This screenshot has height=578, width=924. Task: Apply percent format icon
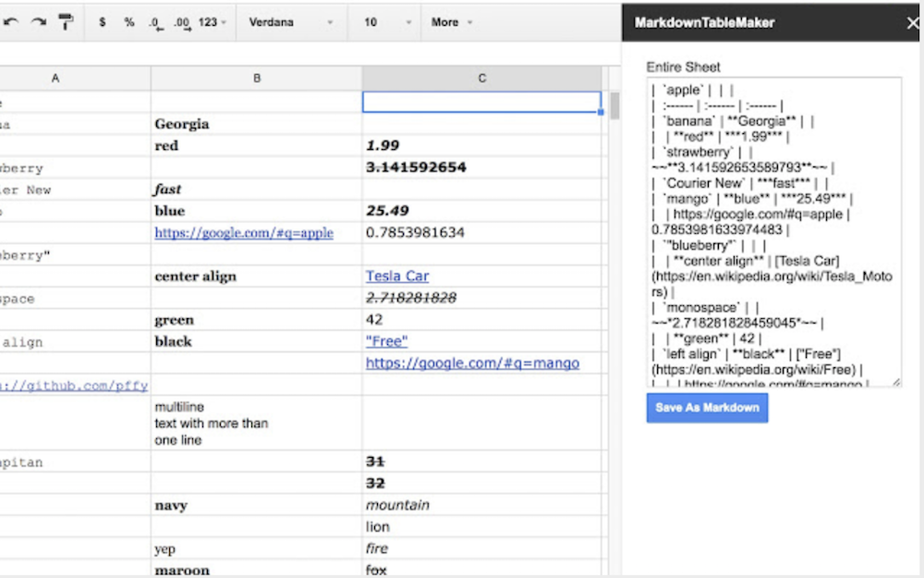tap(129, 22)
